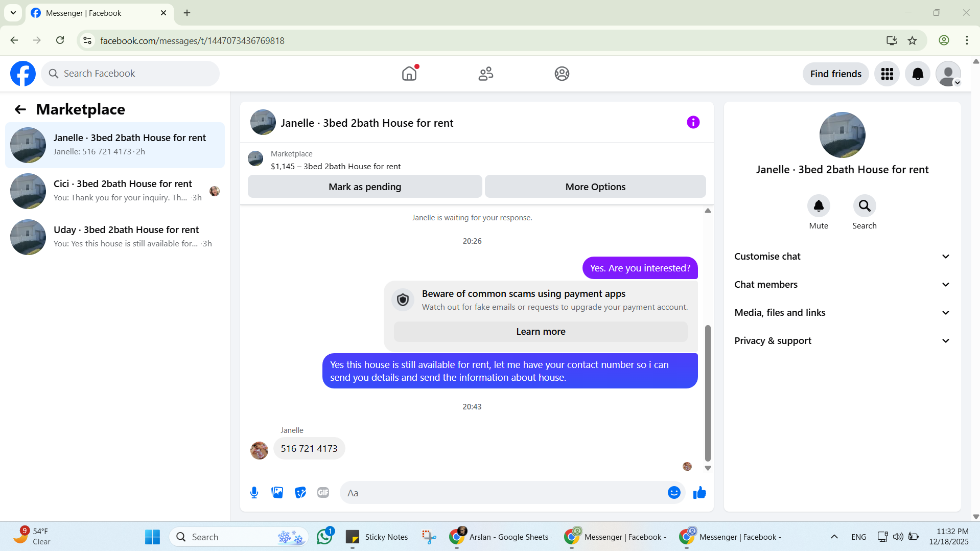980x551 pixels.
Task: Go to the Home feed icon
Action: tap(409, 74)
